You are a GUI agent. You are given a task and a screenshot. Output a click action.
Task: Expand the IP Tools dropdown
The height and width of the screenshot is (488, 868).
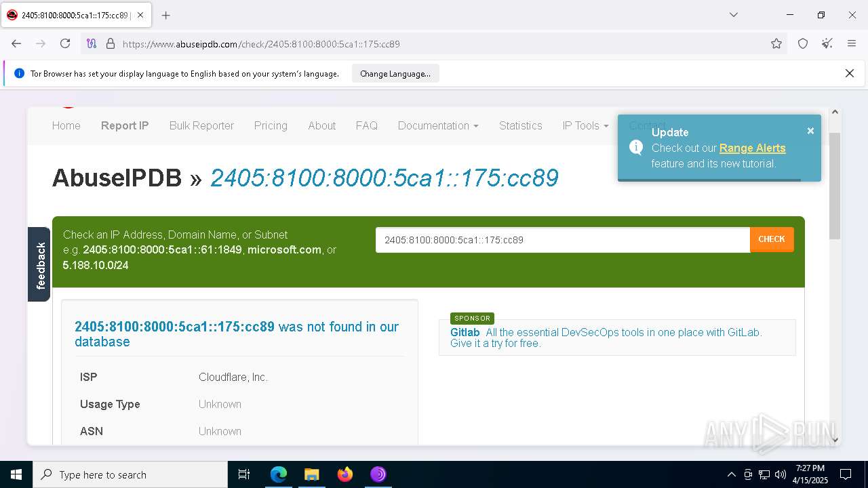(585, 125)
